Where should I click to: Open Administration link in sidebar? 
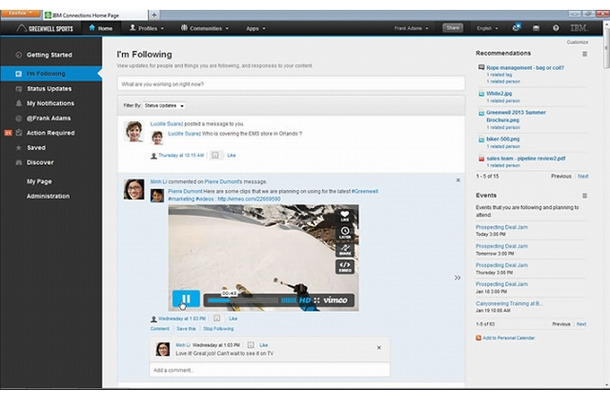(48, 196)
